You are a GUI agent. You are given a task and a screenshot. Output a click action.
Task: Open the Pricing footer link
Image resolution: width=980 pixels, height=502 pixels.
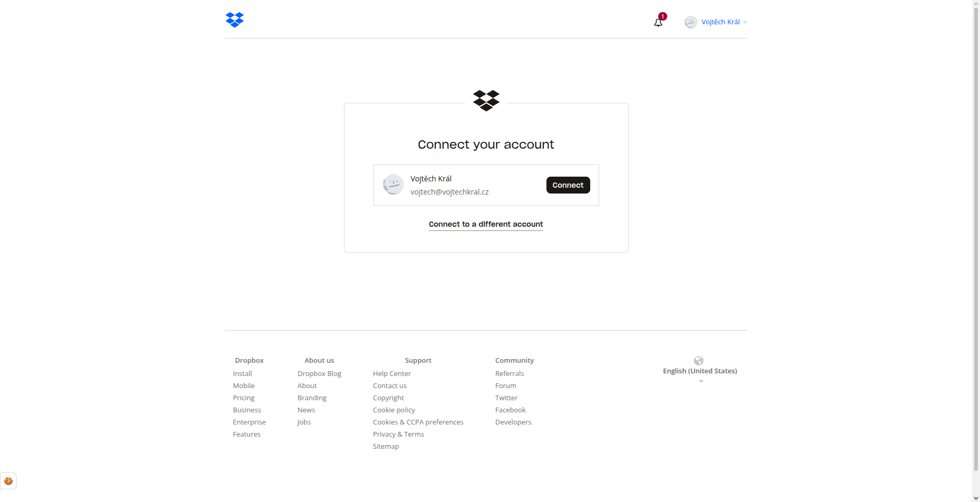point(244,398)
